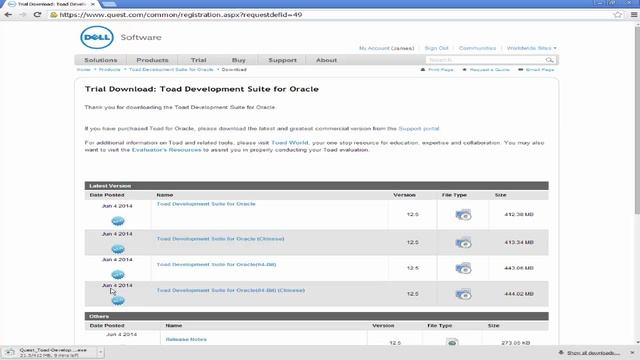Open Trial menu
Screen dimensions: 640x360
(198, 60)
